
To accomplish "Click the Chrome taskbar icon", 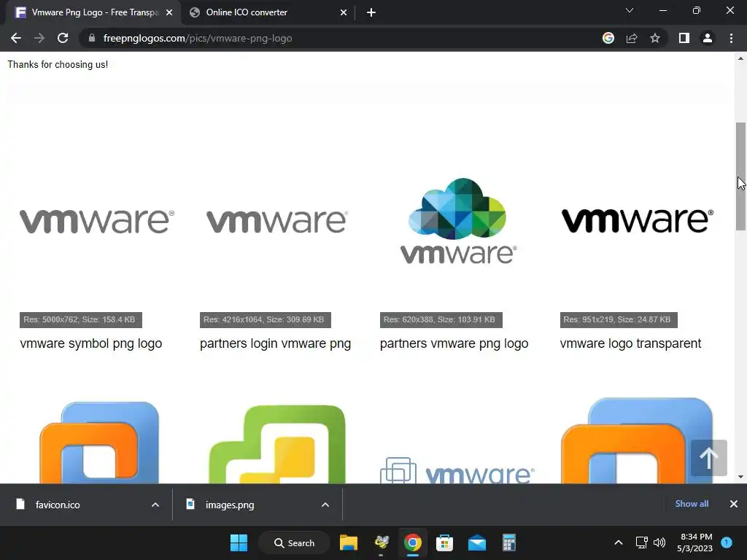I will coord(413,542).
